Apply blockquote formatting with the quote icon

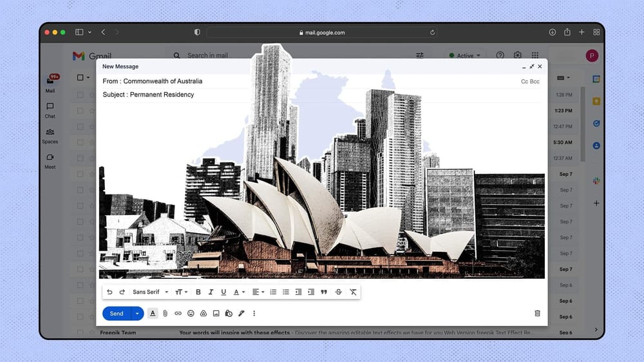[x=324, y=292]
